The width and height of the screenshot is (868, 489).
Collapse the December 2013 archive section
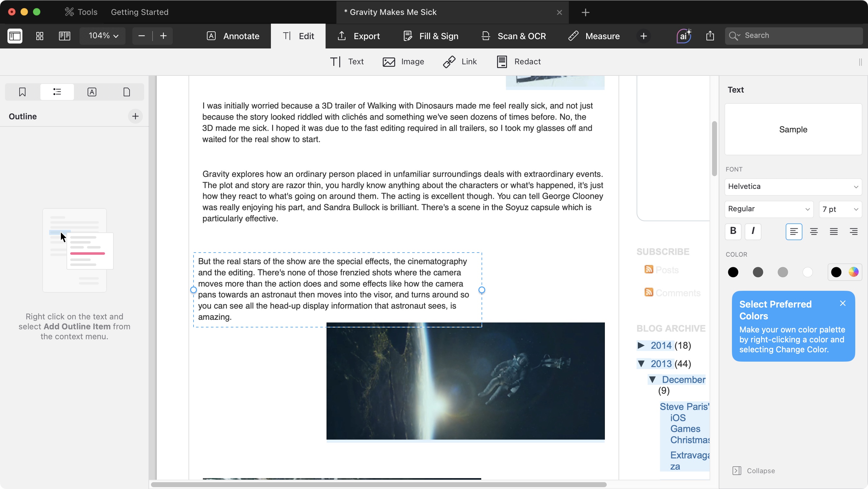pyautogui.click(x=653, y=379)
